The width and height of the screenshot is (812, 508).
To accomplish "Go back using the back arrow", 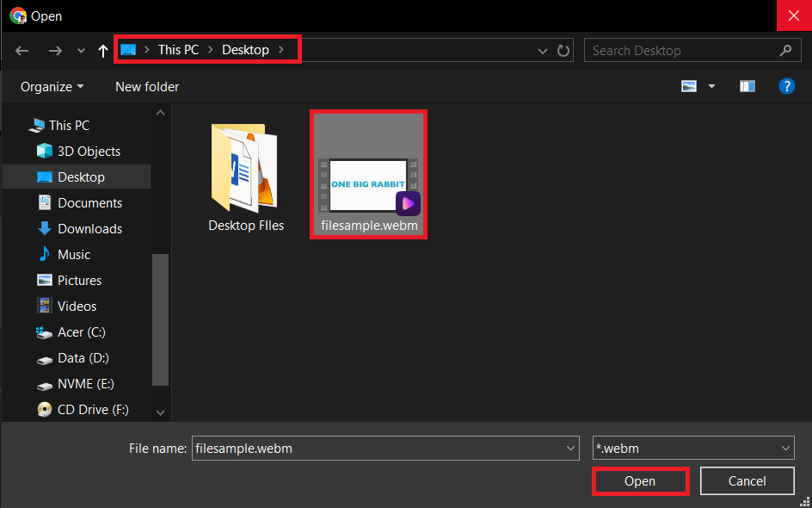I will (22, 50).
